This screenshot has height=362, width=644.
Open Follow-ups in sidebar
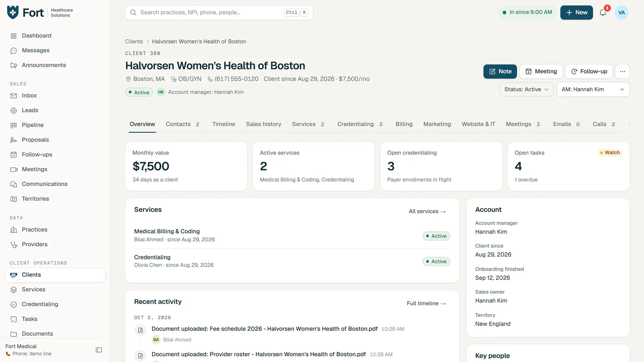click(x=55, y=154)
